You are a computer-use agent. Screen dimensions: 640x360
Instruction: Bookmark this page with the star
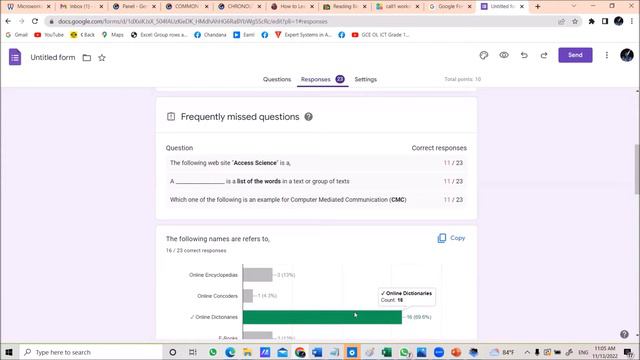pos(575,21)
